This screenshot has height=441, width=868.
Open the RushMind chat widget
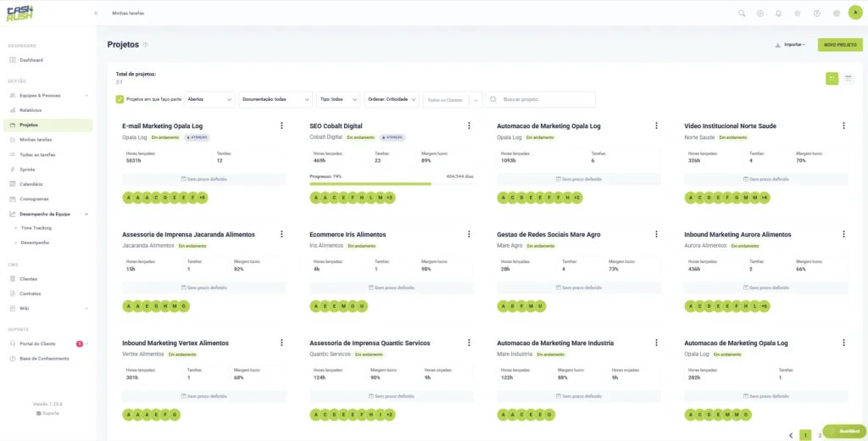pyautogui.click(x=844, y=431)
